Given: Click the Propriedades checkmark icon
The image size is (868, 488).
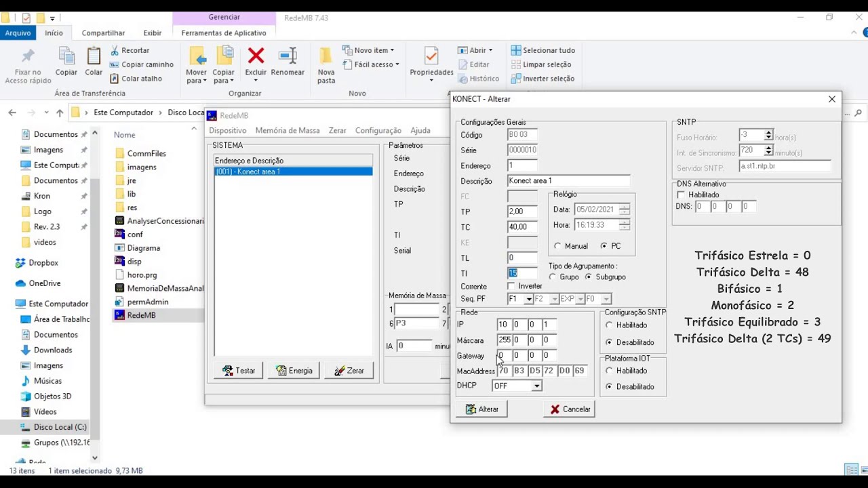Looking at the screenshot, I should coord(431,56).
